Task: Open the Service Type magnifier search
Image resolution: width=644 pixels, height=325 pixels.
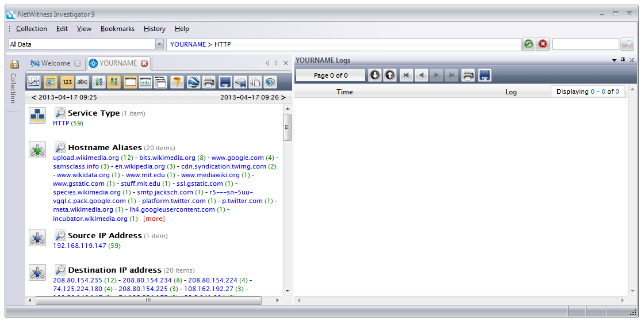Action: coord(60,113)
